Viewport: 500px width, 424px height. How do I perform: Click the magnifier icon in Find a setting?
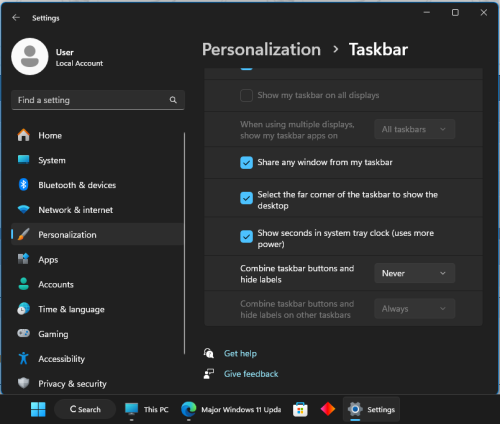173,100
